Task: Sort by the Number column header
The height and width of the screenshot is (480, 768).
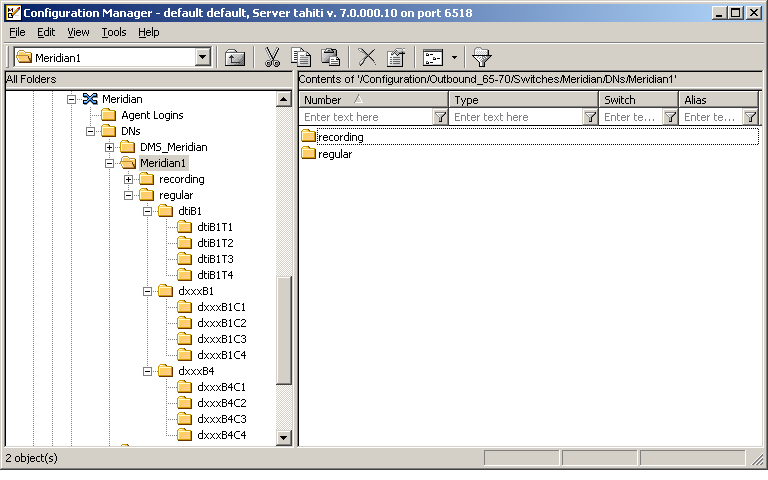Action: click(372, 100)
